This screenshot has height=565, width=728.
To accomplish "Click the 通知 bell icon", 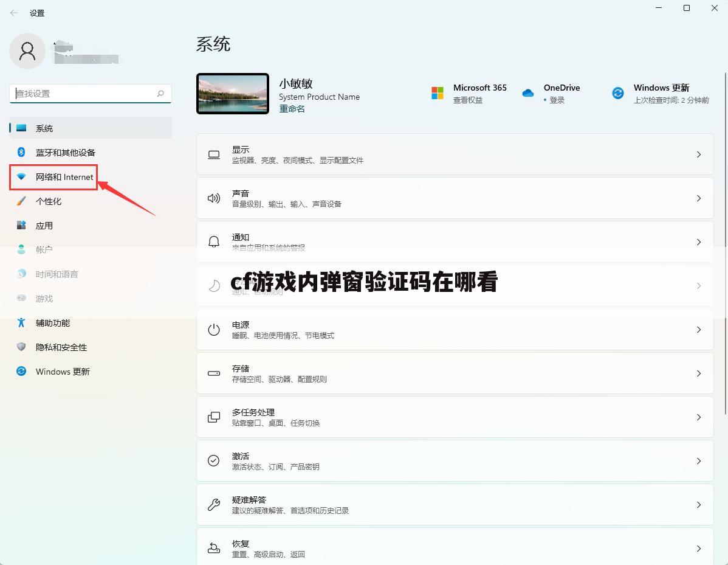I will click(x=214, y=242).
